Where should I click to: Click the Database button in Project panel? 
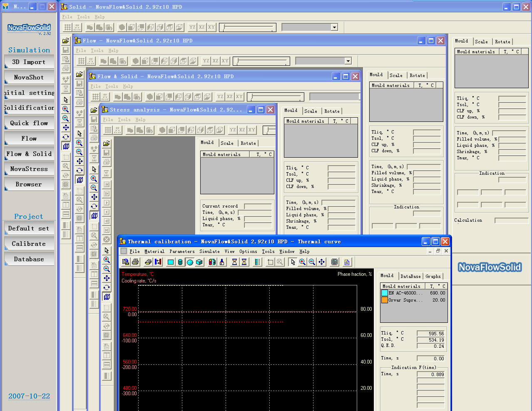(29, 259)
